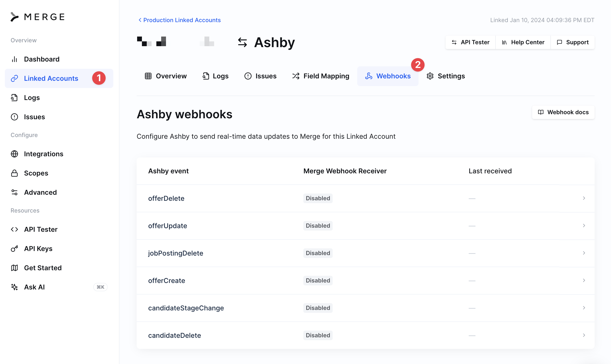Click the sidebar API Tester code icon
Image resolution: width=611 pixels, height=364 pixels.
[14, 229]
